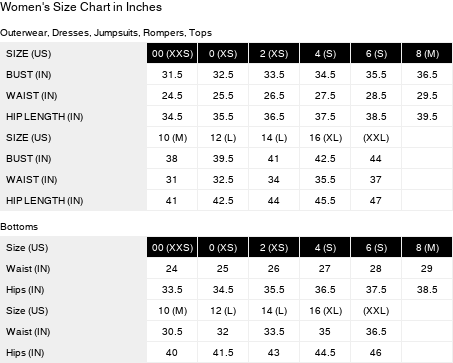453x363 pixels.
Task: Select bottoms hips value 38.5
Action: tap(427, 289)
